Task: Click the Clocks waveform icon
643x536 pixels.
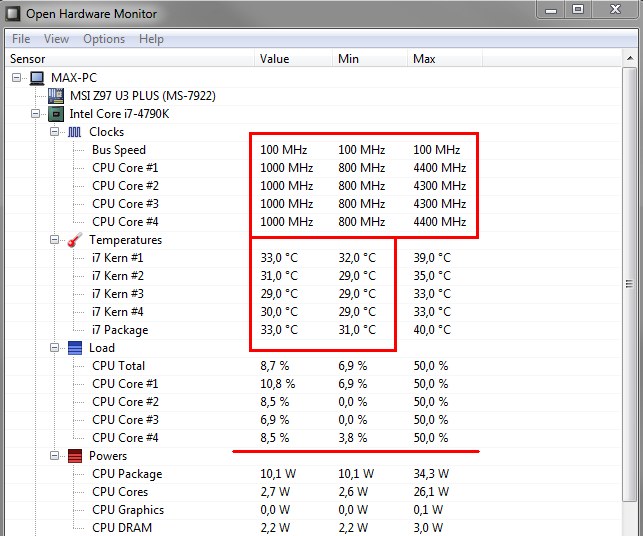Action: [75, 132]
